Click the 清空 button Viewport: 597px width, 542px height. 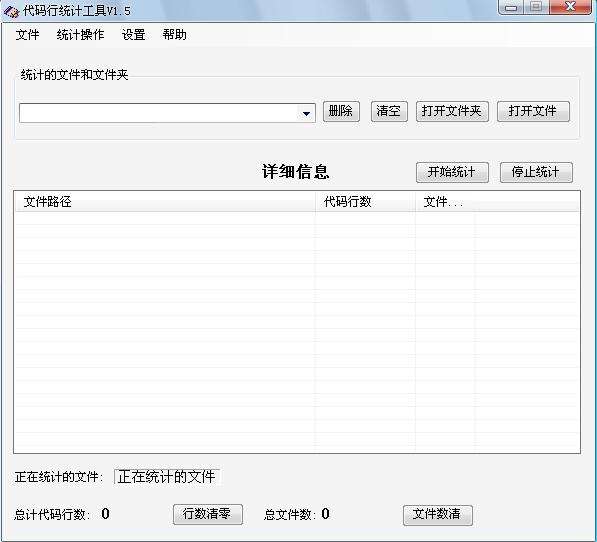click(389, 112)
